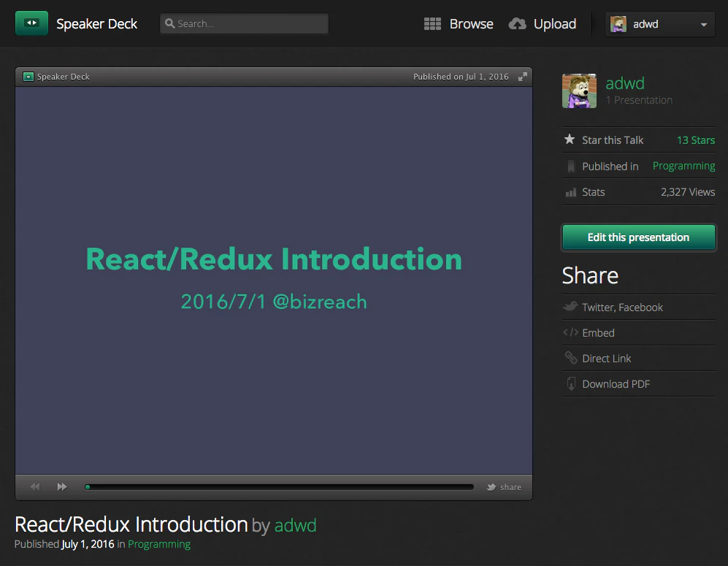Open the Upload menu item
This screenshot has height=566, width=728.
(555, 24)
